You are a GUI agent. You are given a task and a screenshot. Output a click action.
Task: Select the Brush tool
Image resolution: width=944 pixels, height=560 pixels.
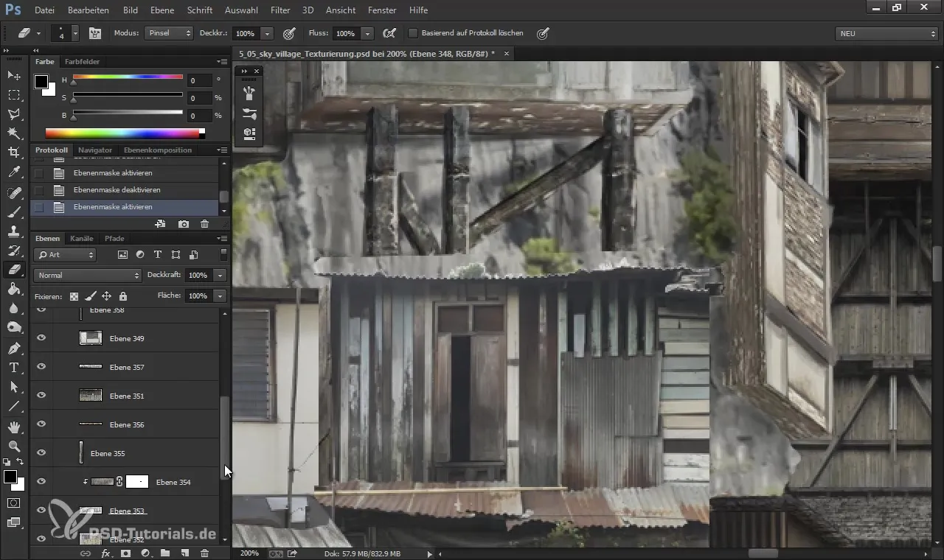pyautogui.click(x=14, y=212)
